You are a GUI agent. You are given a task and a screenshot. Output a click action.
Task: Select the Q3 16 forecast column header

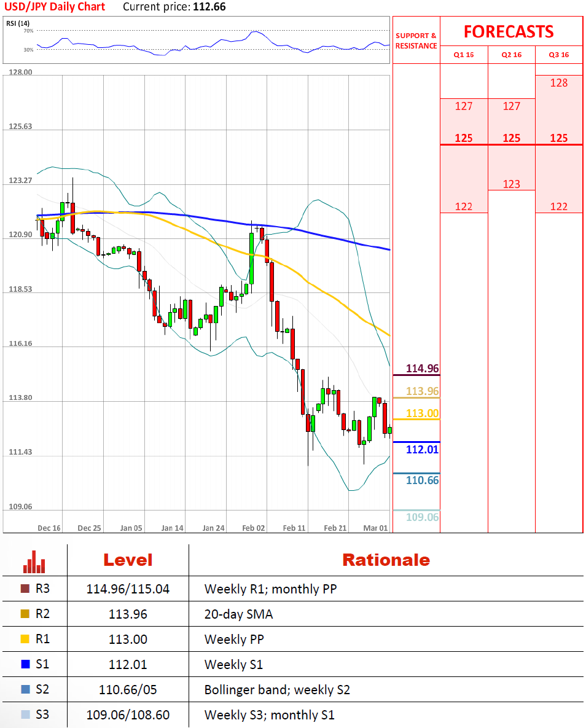coord(559,55)
